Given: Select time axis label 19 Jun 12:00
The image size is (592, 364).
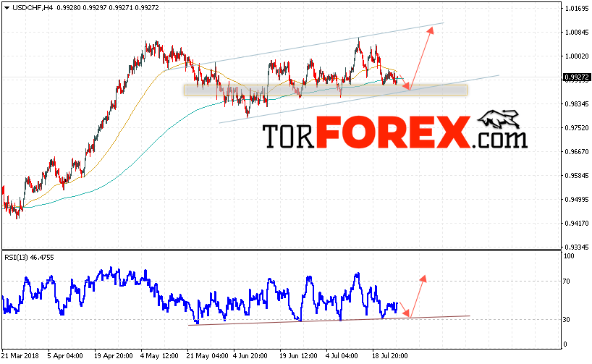Looking at the screenshot, I should point(298,356).
